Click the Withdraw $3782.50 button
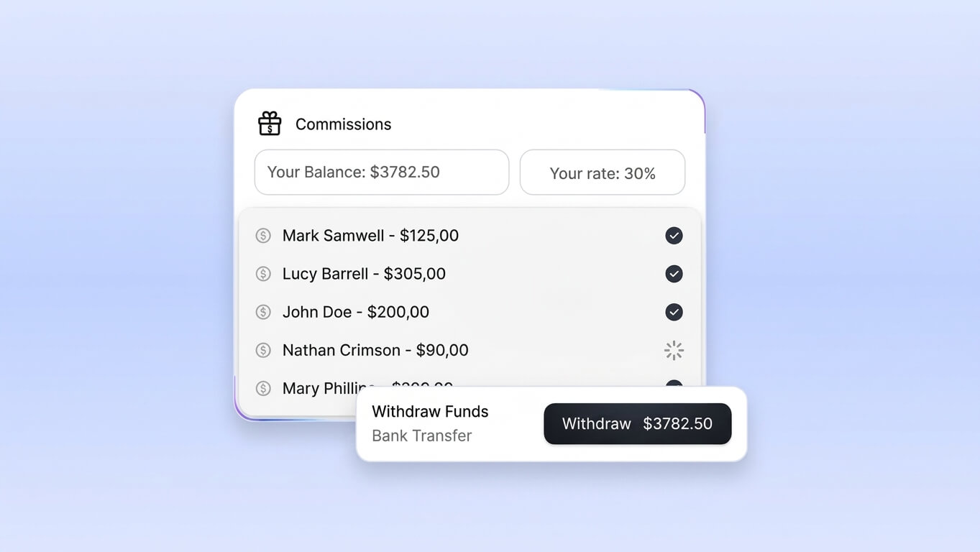The height and width of the screenshot is (552, 980). point(637,423)
